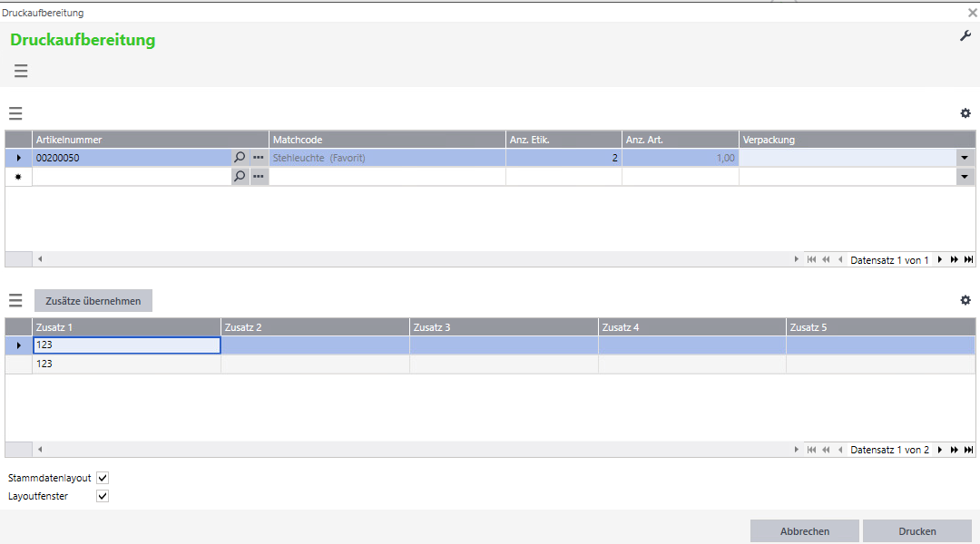This screenshot has height=544, width=980.
Task: Toggle the Layoutfenster checkbox
Action: [103, 496]
